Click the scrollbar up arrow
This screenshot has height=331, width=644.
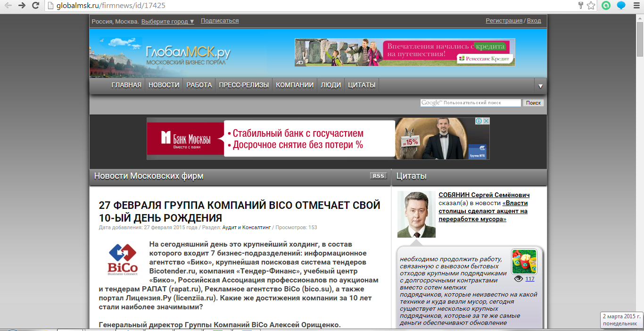point(640,18)
